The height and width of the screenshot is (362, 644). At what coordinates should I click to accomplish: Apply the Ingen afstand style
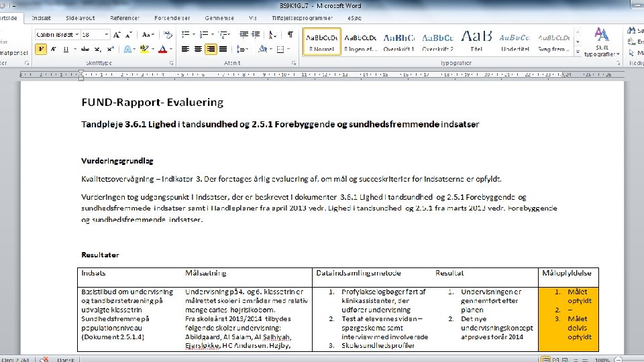(360, 42)
